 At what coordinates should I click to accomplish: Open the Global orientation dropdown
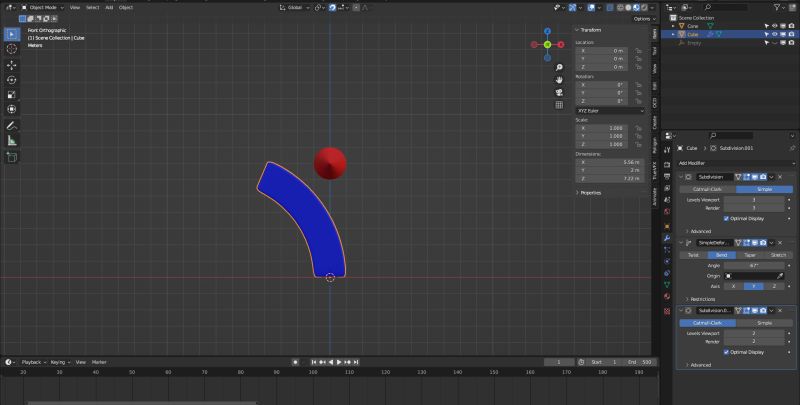pyautogui.click(x=294, y=8)
